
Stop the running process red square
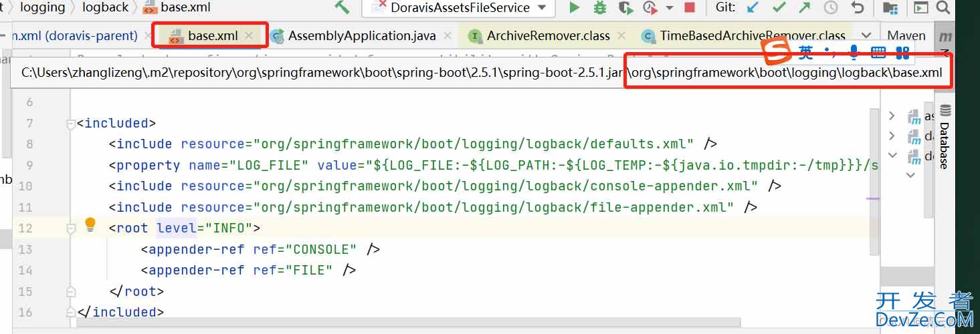pos(689,8)
